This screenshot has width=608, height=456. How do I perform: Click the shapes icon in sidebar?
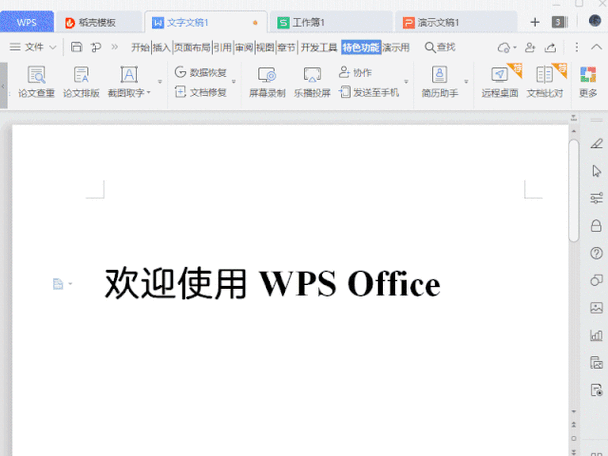point(596,280)
